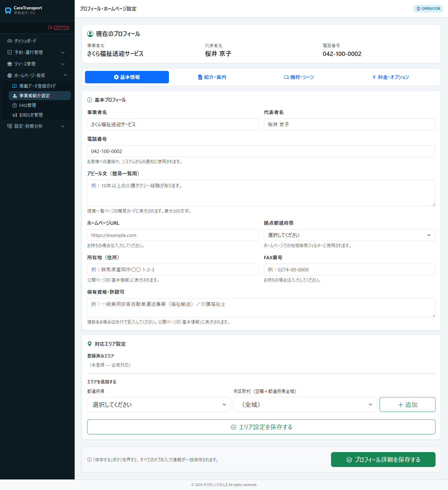
Task: Click the ログアウト link
Action: tap(59, 27)
